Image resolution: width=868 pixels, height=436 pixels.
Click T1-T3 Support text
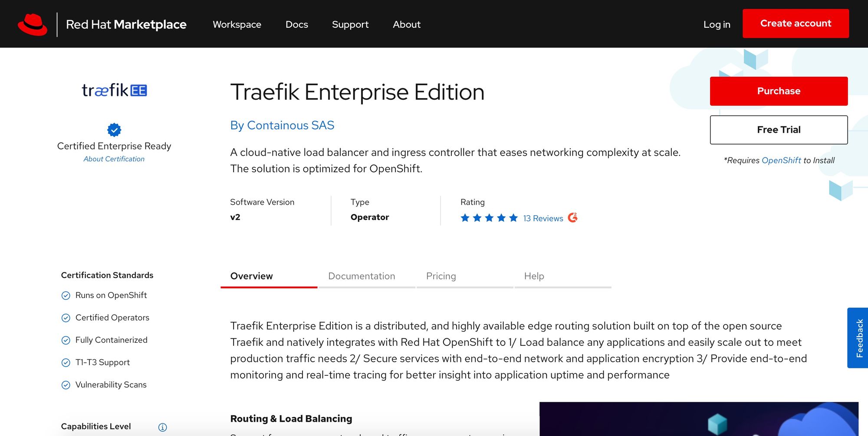(102, 363)
